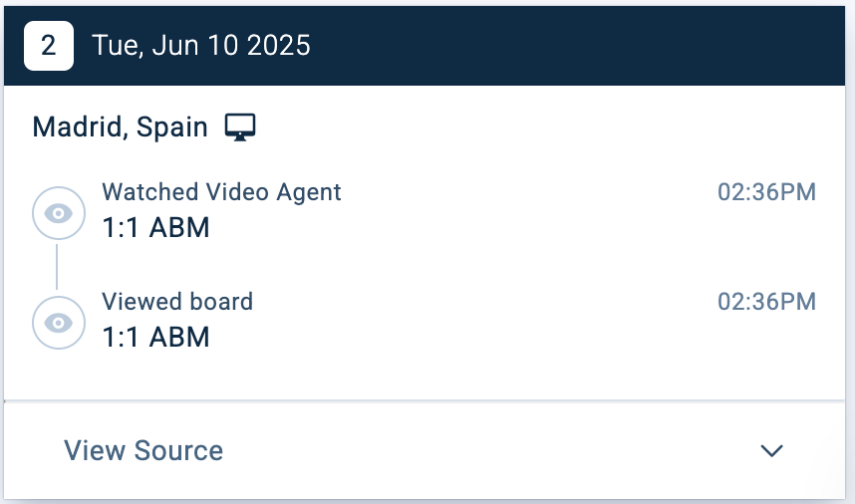855x504 pixels.
Task: Click the year 2025 in the date header
Action: point(281,46)
